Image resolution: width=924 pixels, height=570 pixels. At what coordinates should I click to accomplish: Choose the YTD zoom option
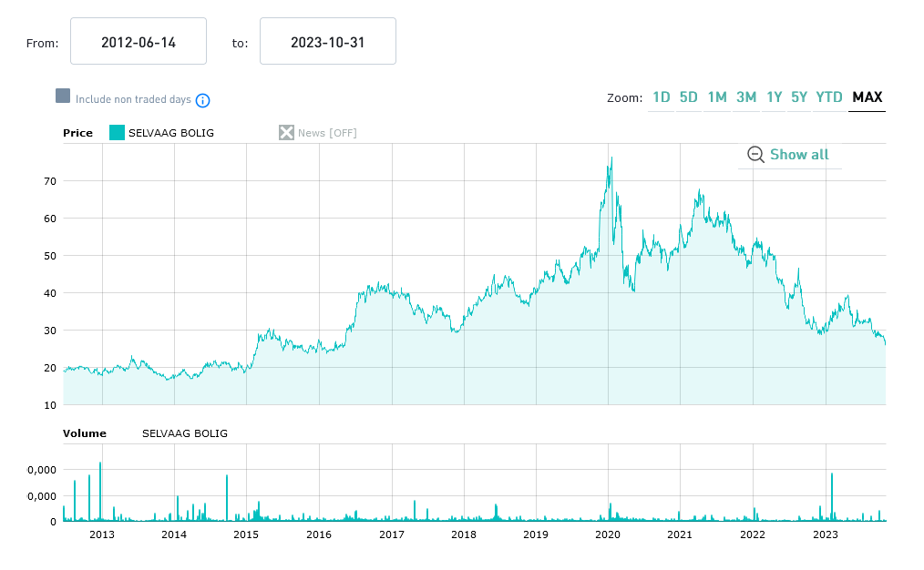click(829, 97)
